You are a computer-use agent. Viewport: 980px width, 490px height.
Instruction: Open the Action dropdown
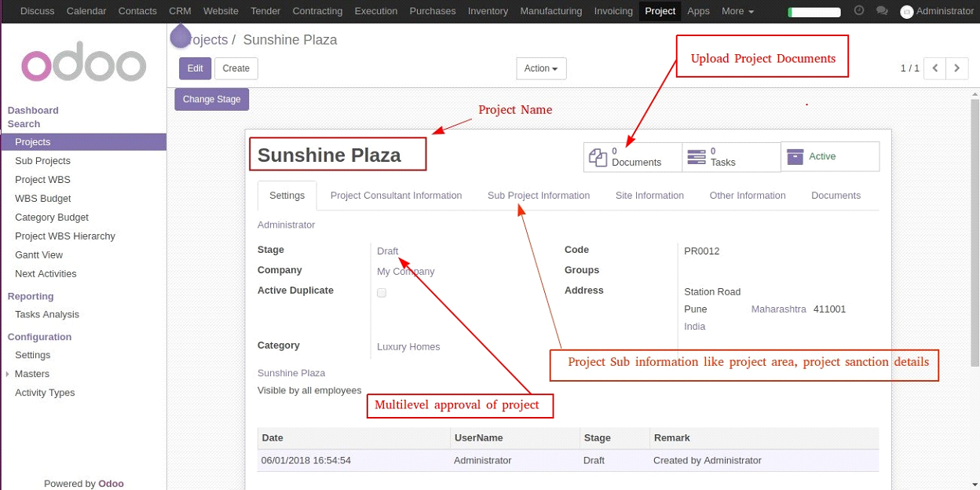pos(541,68)
